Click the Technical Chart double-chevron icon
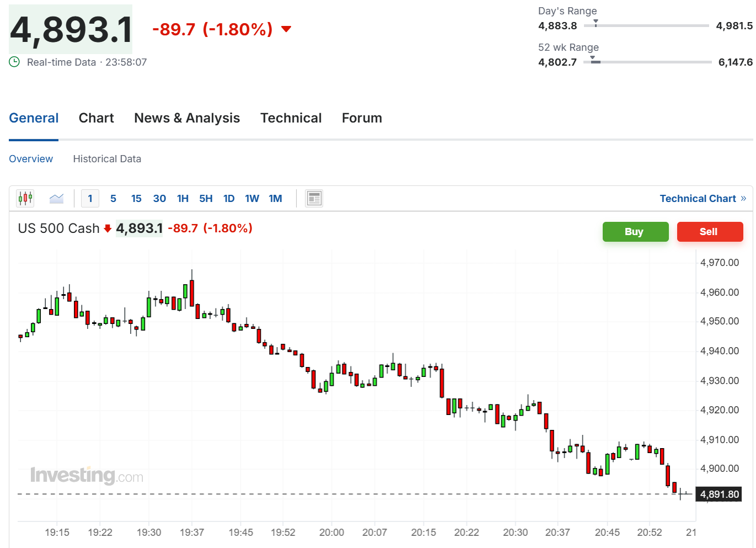Screen dimensions: 756x548 [743, 198]
